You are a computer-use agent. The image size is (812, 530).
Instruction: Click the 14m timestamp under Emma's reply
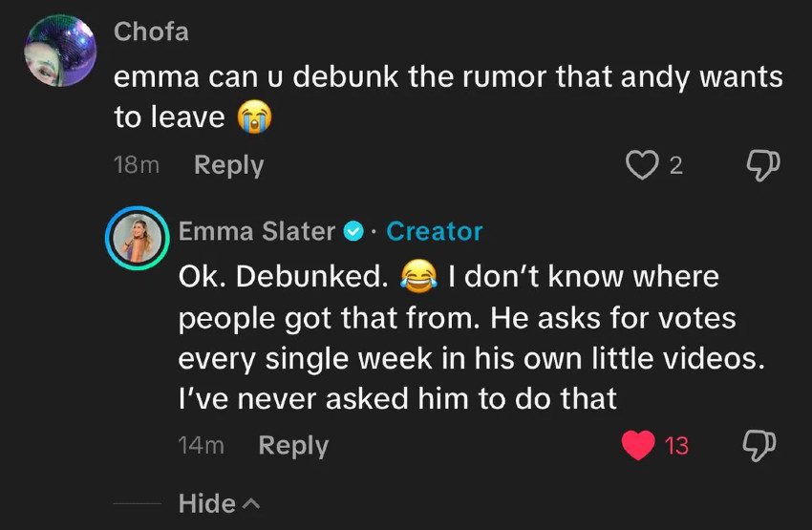point(201,446)
